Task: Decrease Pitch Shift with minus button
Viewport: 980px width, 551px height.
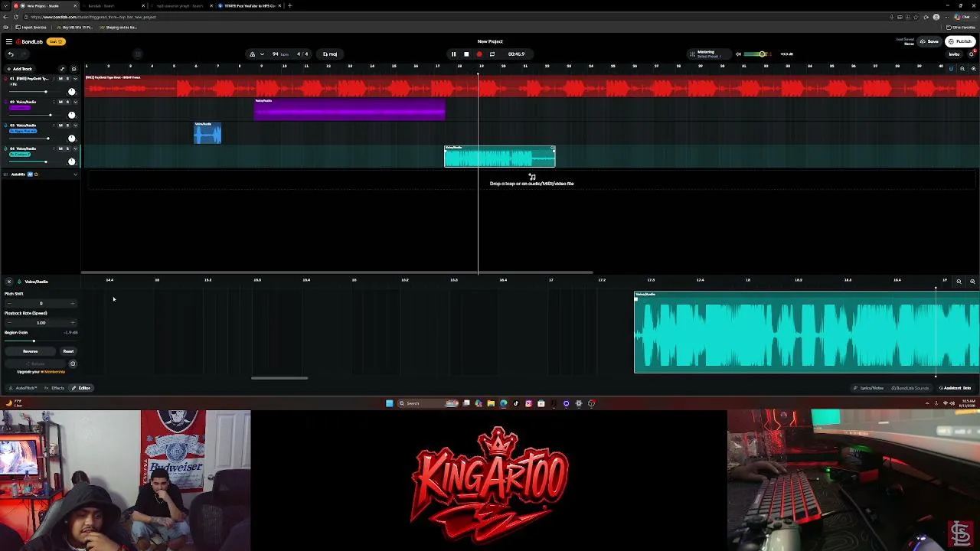Action: (9, 303)
